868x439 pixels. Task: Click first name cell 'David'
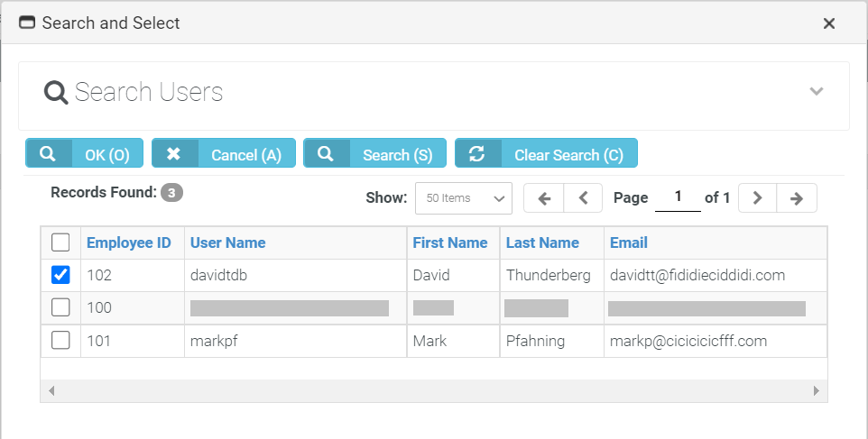pyautogui.click(x=431, y=275)
